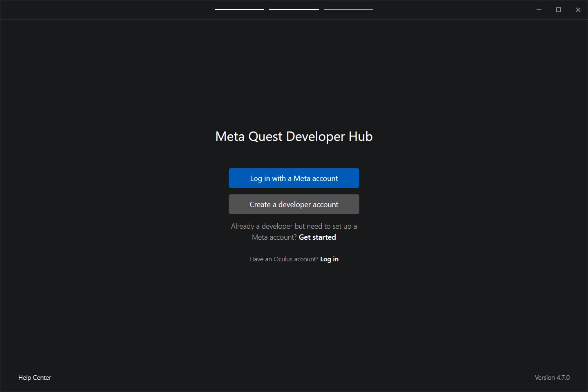
Task: Sign in using the blue Meta button
Action: tap(294, 178)
